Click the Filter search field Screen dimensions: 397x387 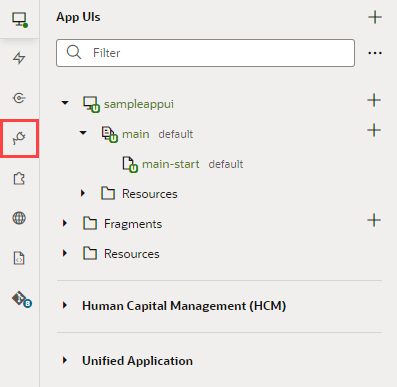(205, 53)
